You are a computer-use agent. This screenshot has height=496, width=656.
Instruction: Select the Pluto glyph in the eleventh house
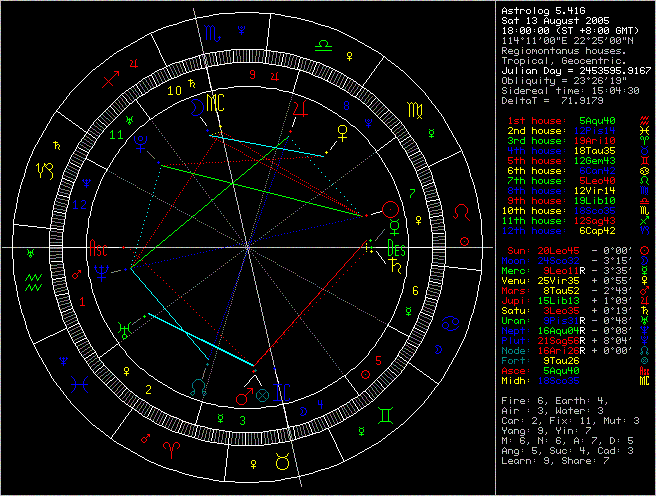click(x=142, y=143)
